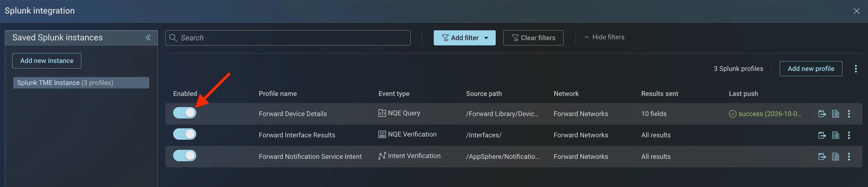Image resolution: width=868 pixels, height=187 pixels.
Task: Open the log document icon for Forward Device Details
Action: (835, 114)
